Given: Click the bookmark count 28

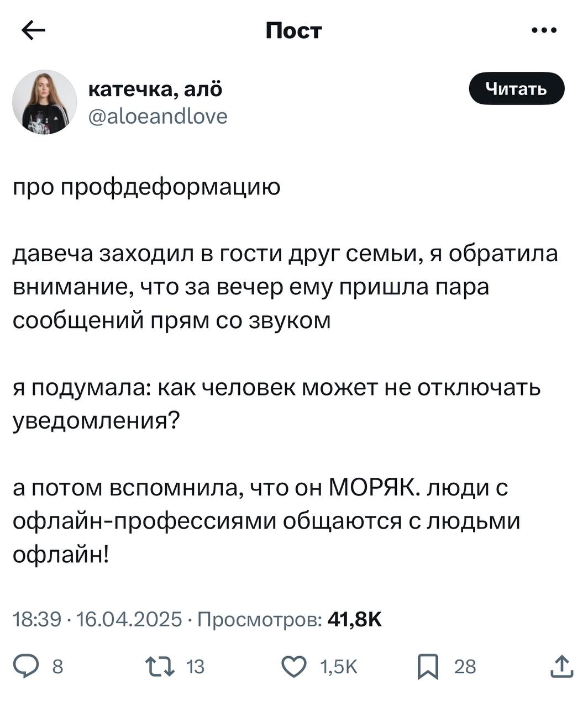Looking at the screenshot, I should 465,667.
